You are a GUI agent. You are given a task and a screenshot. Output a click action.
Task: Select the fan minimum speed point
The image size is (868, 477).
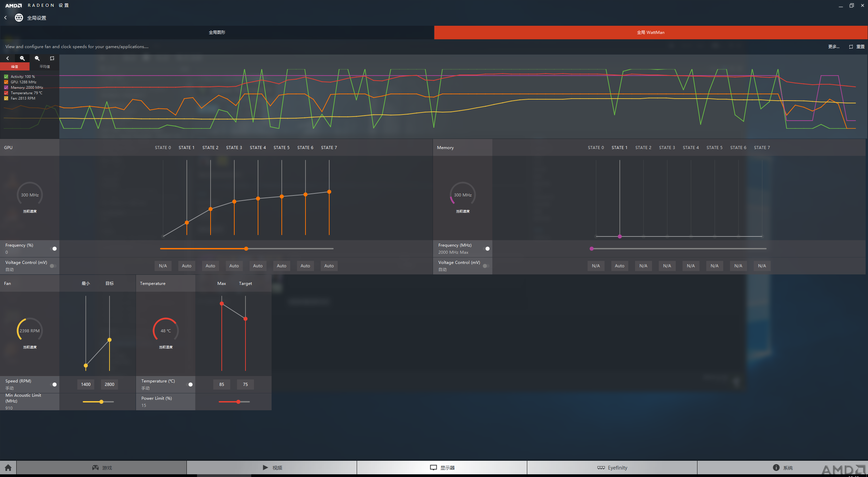(86, 366)
